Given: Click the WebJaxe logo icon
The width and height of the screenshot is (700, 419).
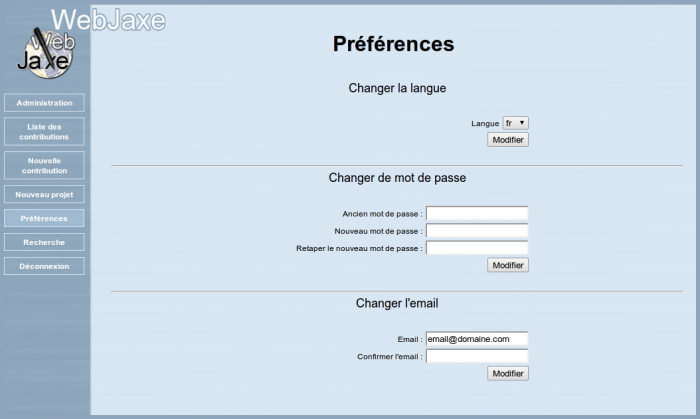Looking at the screenshot, I should point(45,52).
